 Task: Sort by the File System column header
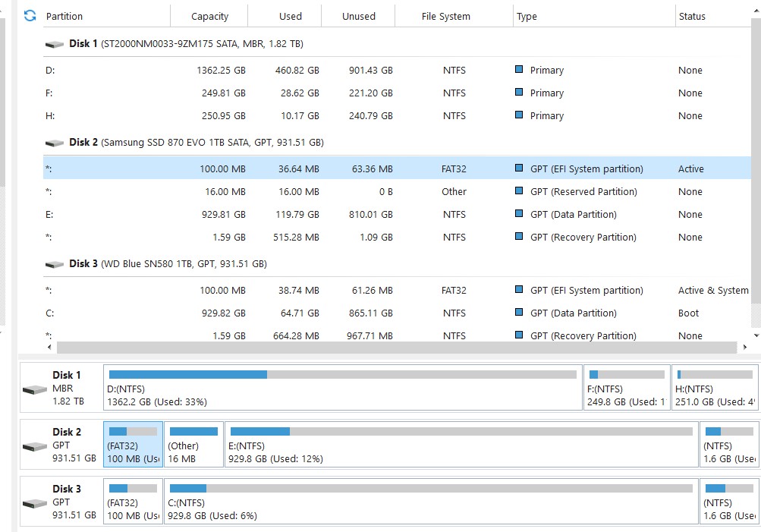[445, 16]
